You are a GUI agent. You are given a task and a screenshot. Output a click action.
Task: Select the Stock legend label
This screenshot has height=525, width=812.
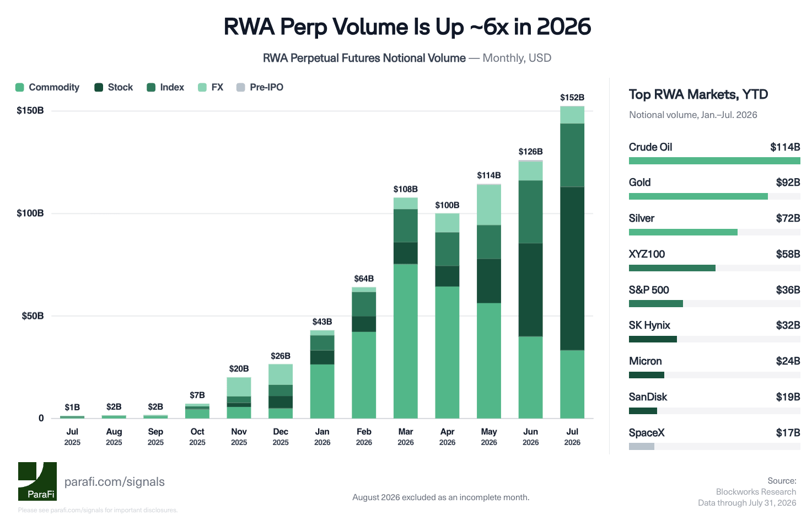[x=120, y=87]
